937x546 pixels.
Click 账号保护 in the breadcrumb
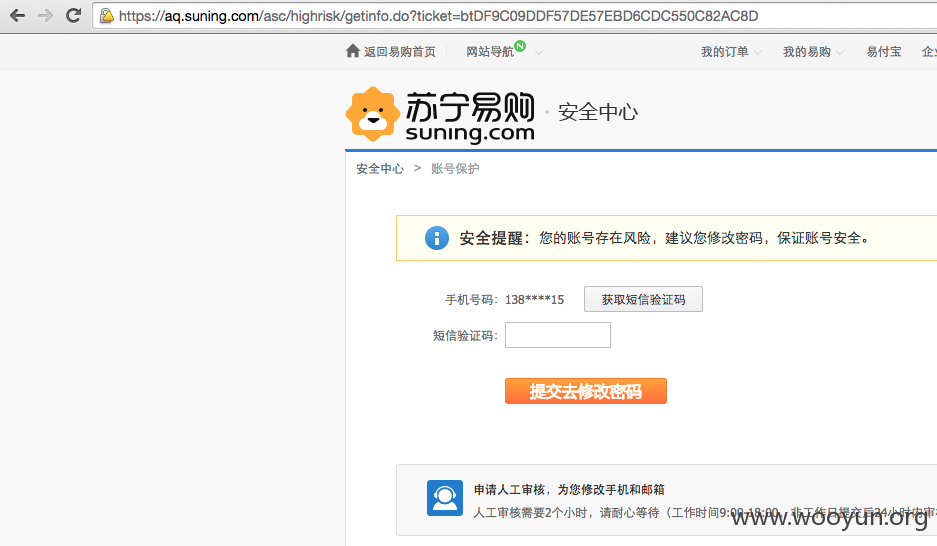click(x=455, y=169)
